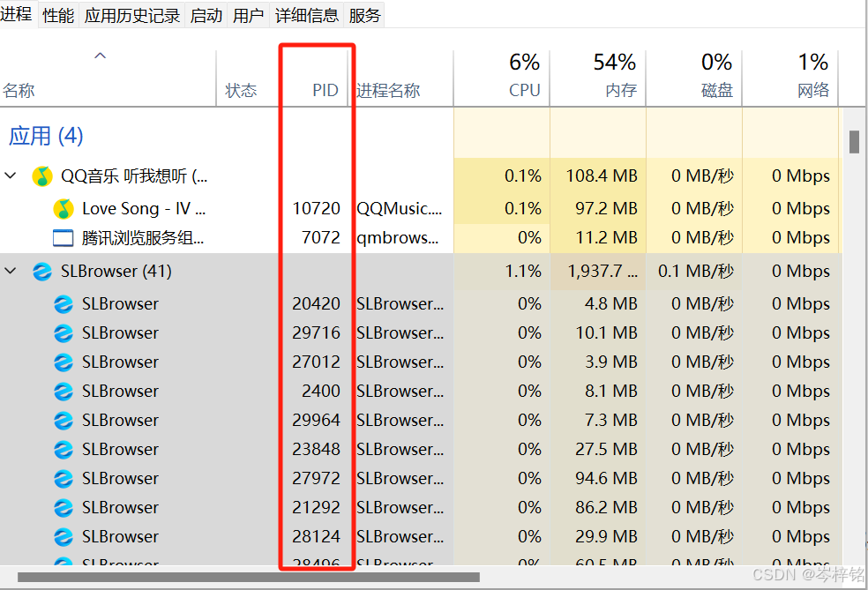This screenshot has width=868, height=590.
Task: Select the 腾讯浏览服务组 process row
Action: pos(421,238)
